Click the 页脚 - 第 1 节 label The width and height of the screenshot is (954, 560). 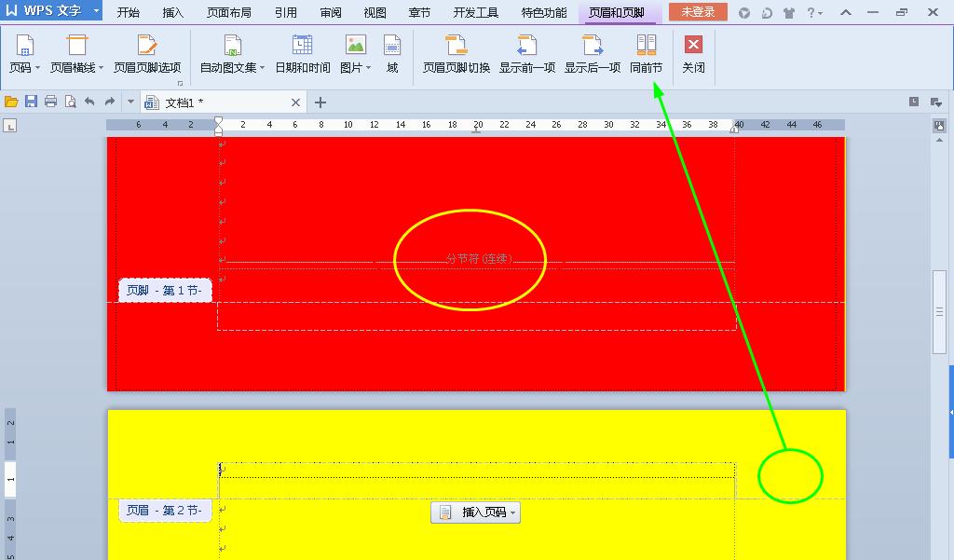(164, 291)
